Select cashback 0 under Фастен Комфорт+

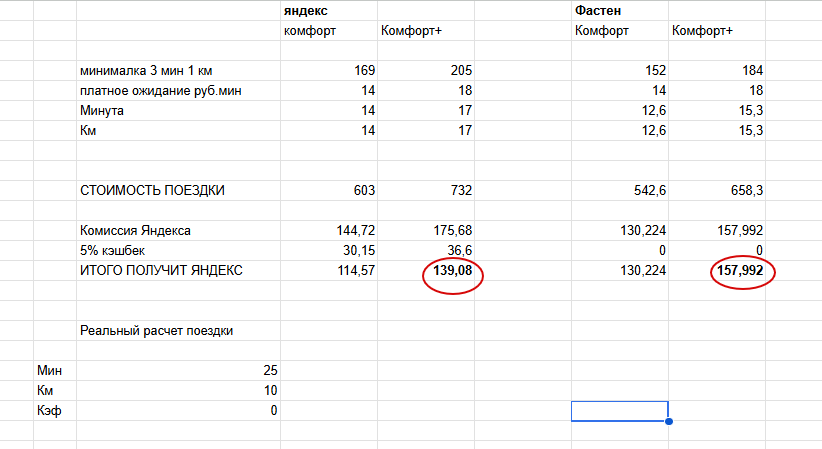coord(760,250)
